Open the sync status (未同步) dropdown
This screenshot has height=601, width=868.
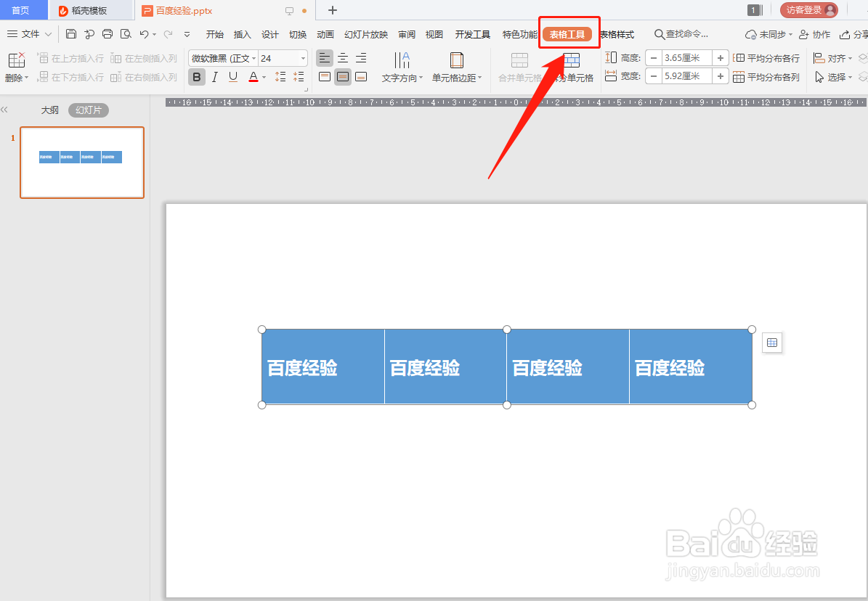tap(768, 34)
